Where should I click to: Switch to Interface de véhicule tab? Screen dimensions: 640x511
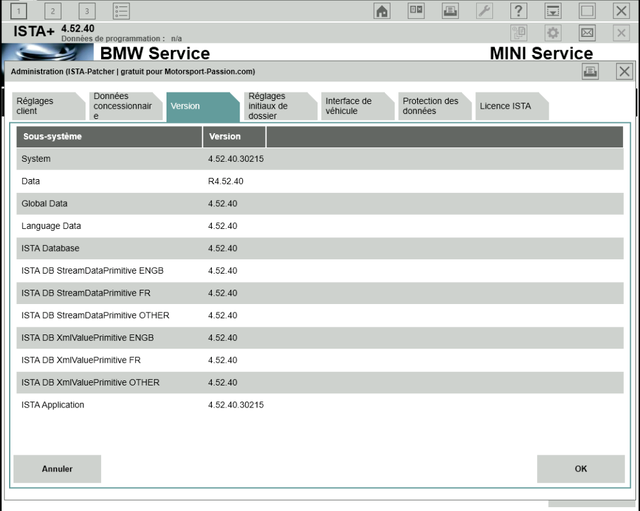coord(358,106)
